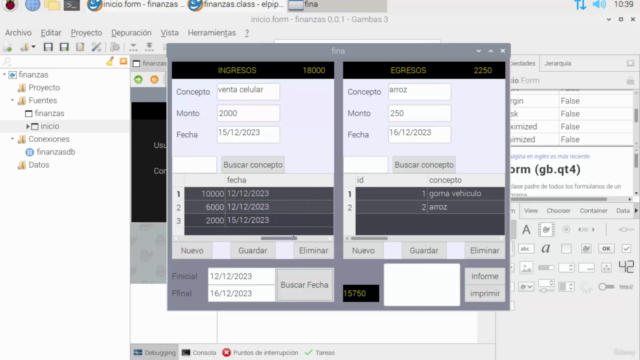Select the Label (A) control in the toolbox
Screen dimensions: 640x360
tap(526, 230)
